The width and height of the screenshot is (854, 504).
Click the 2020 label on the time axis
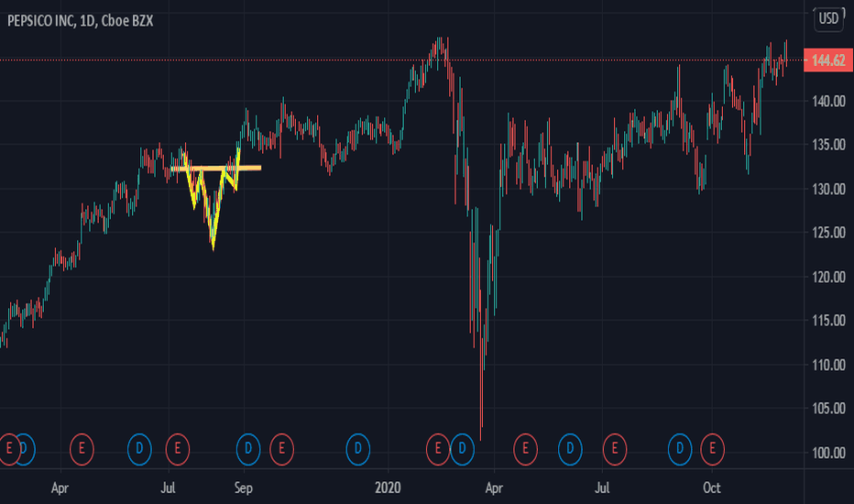pos(388,488)
